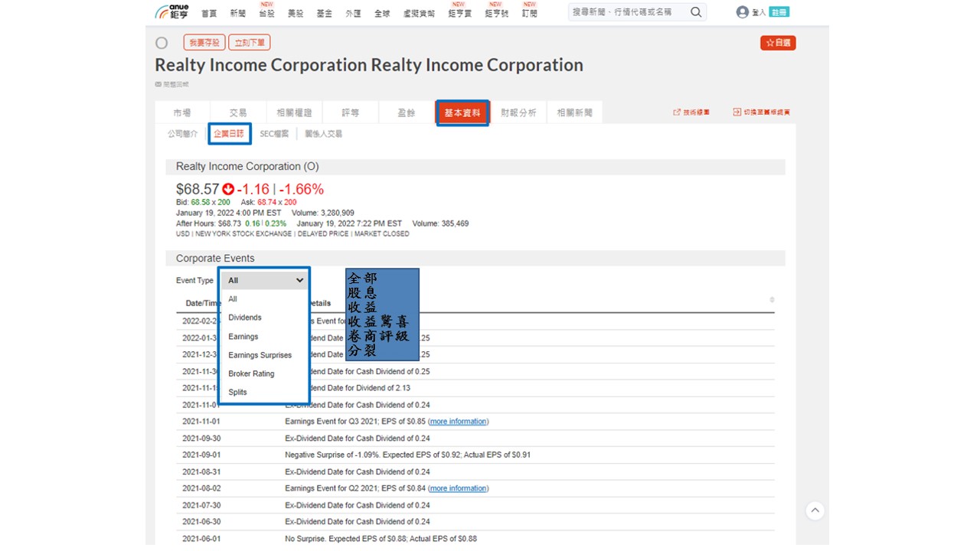Open the 公司簡介 sub-tab
980x551 pixels.
182,134
